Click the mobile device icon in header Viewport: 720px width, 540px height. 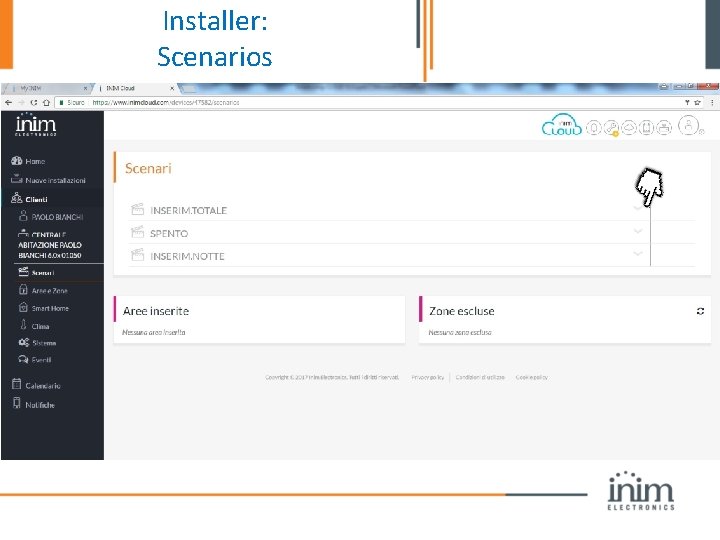point(646,127)
